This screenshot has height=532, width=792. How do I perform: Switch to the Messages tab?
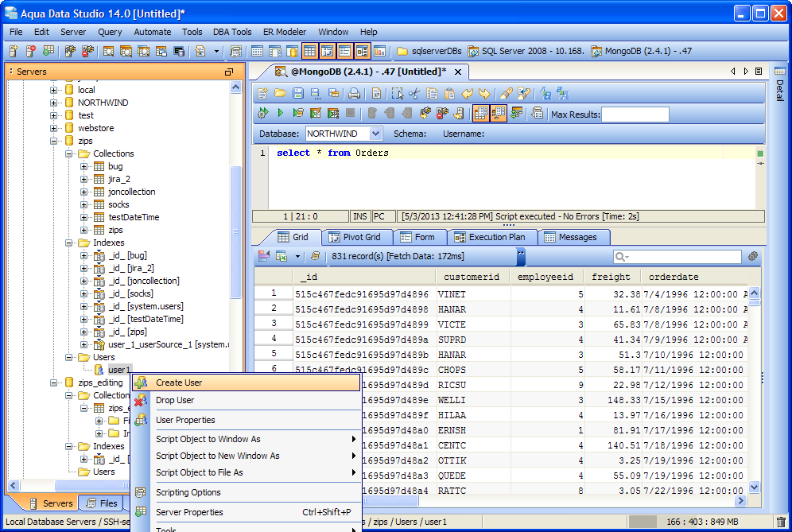571,237
